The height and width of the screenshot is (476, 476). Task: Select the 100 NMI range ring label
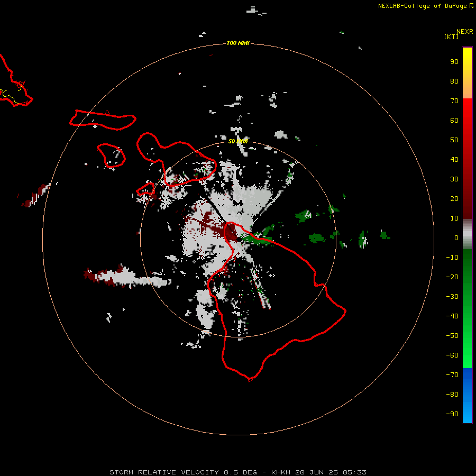coord(238,43)
